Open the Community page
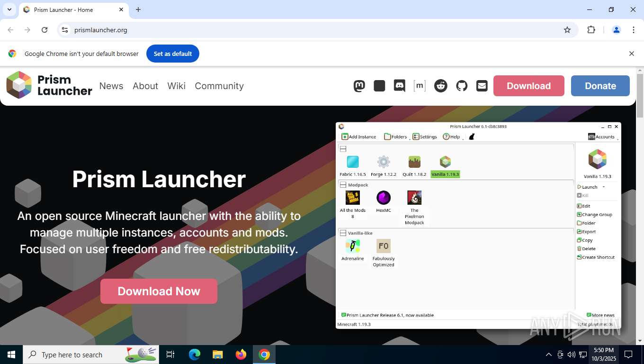The image size is (644, 364). [219, 86]
